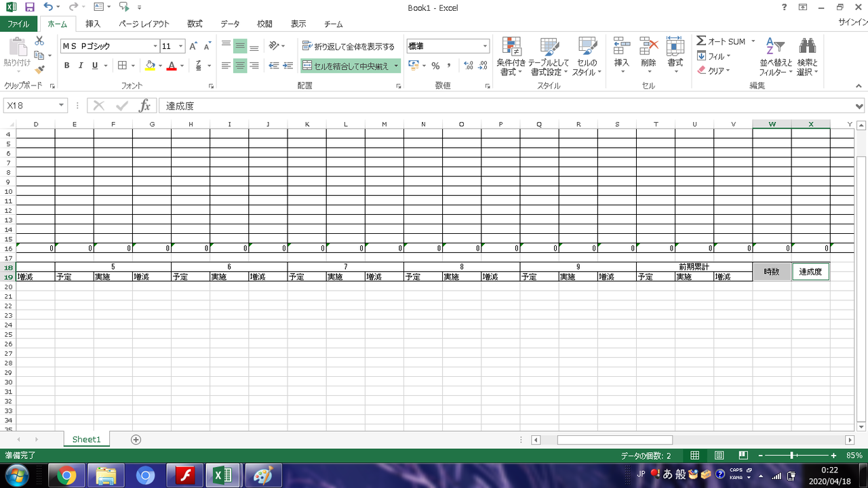Viewport: 868px width, 488px height.
Task: Toggle center horizontal alignment
Action: (x=240, y=66)
